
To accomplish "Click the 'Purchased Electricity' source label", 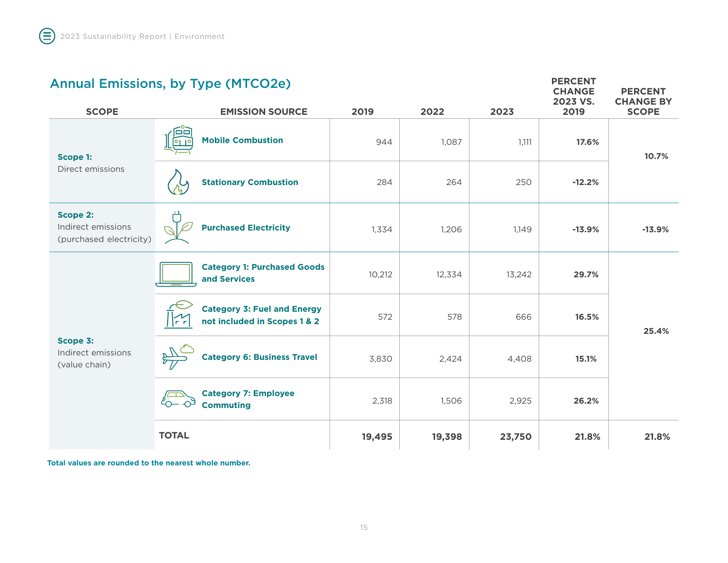I will [246, 228].
